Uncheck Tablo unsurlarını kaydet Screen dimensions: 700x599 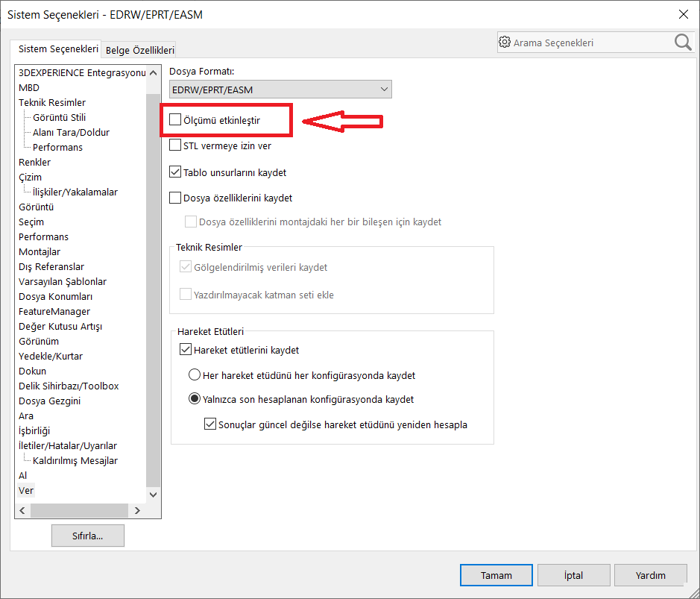coord(176,172)
